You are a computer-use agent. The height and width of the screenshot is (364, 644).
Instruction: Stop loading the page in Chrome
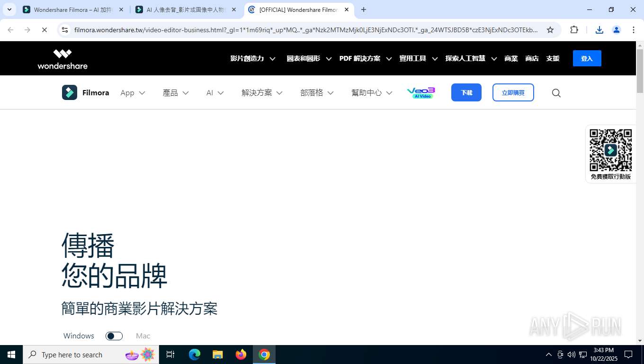pyautogui.click(x=45, y=30)
